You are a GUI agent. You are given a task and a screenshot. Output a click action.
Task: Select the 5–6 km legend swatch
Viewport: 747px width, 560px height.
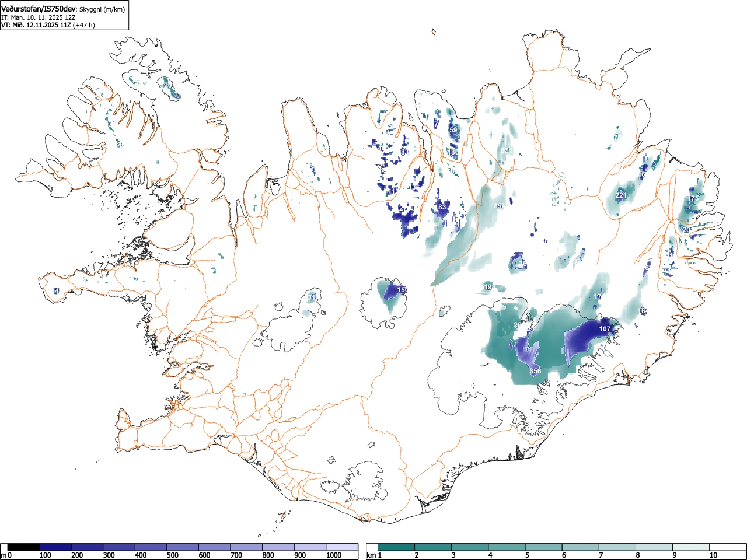(544, 547)
